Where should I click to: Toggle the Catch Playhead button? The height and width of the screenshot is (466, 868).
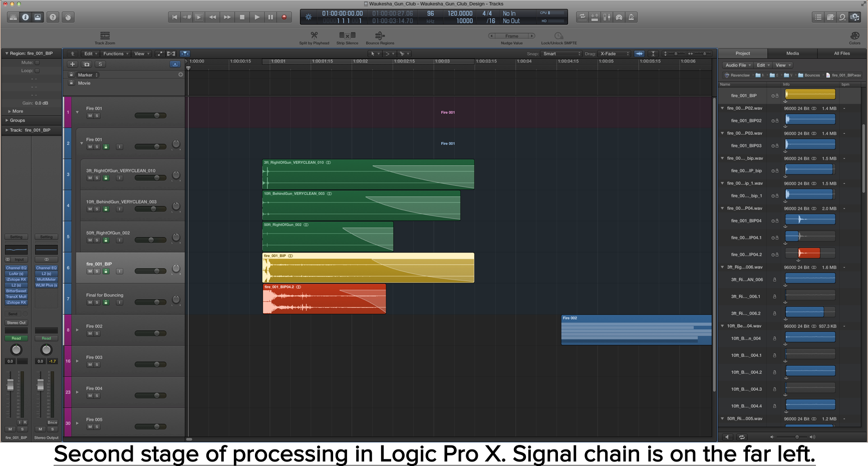pos(185,54)
